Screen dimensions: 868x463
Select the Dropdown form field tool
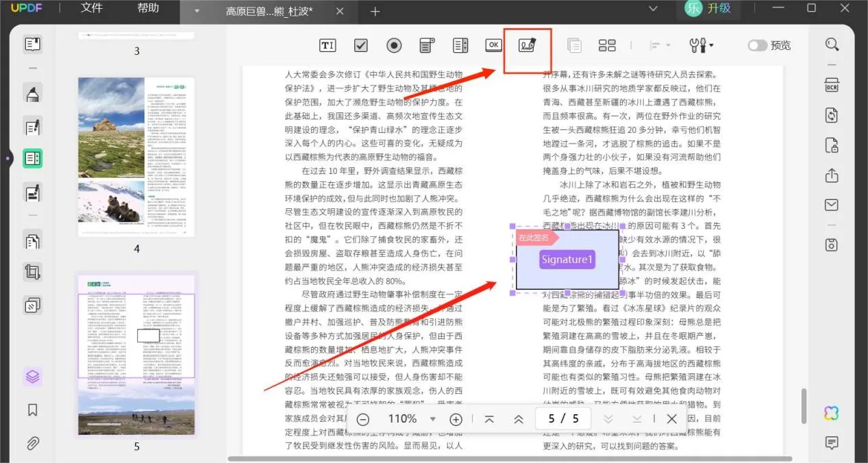point(427,45)
